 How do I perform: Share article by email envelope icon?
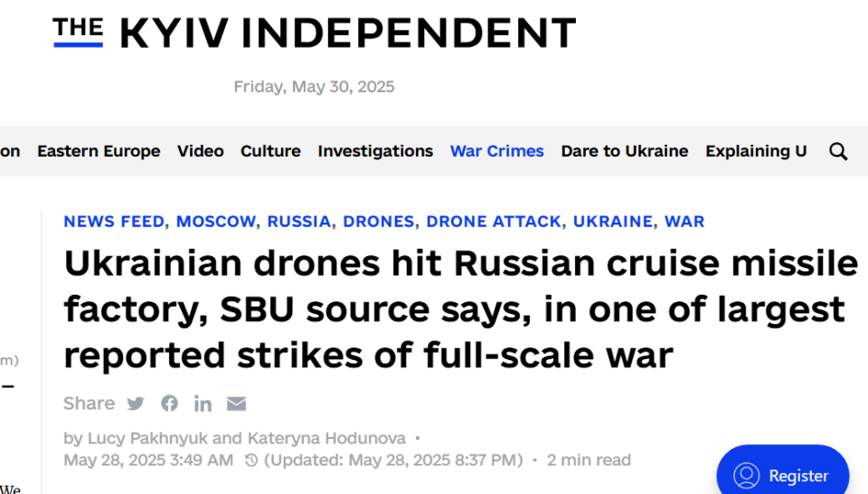pos(236,404)
